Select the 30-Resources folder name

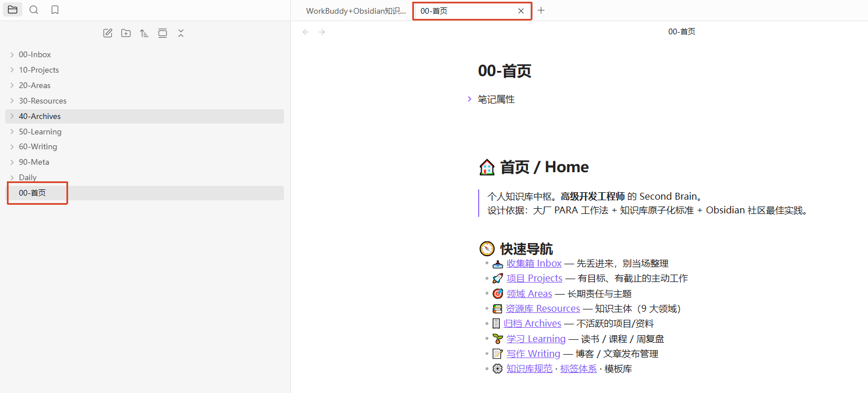43,101
